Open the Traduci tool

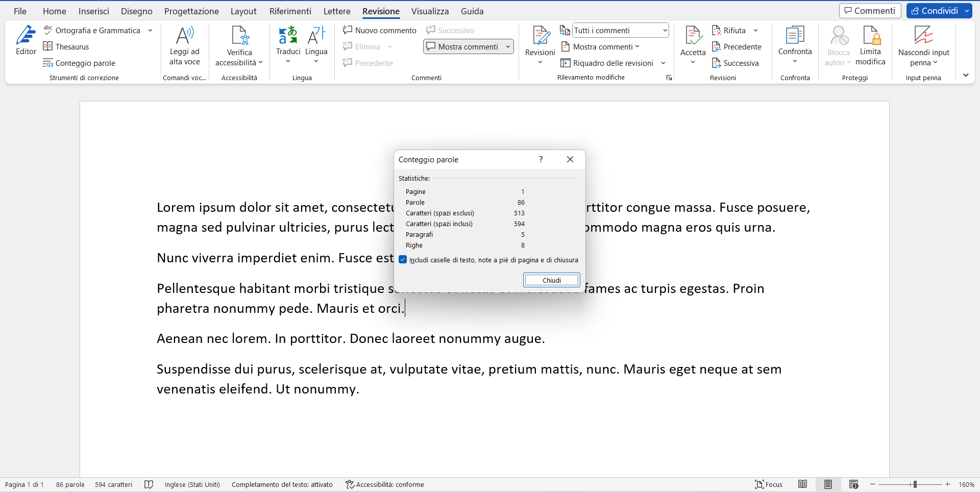coord(288,46)
